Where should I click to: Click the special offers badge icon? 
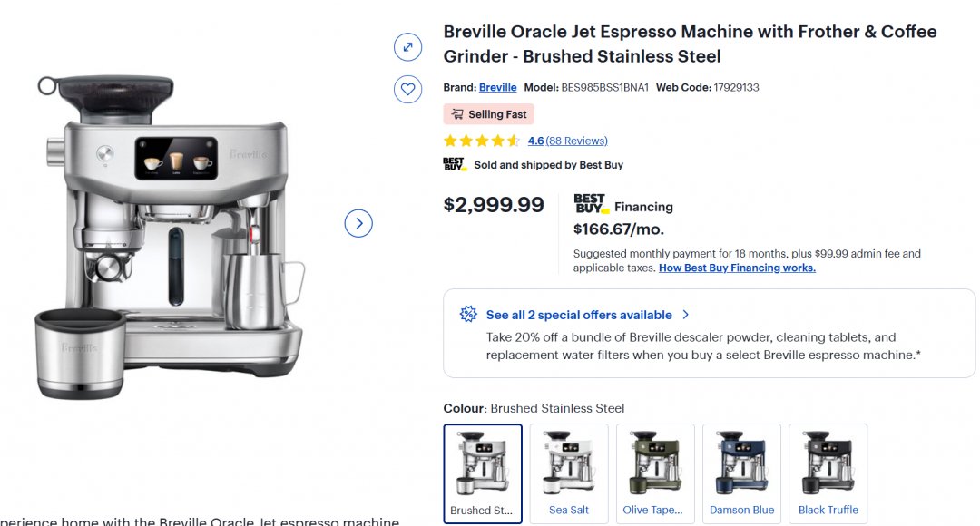(x=468, y=315)
